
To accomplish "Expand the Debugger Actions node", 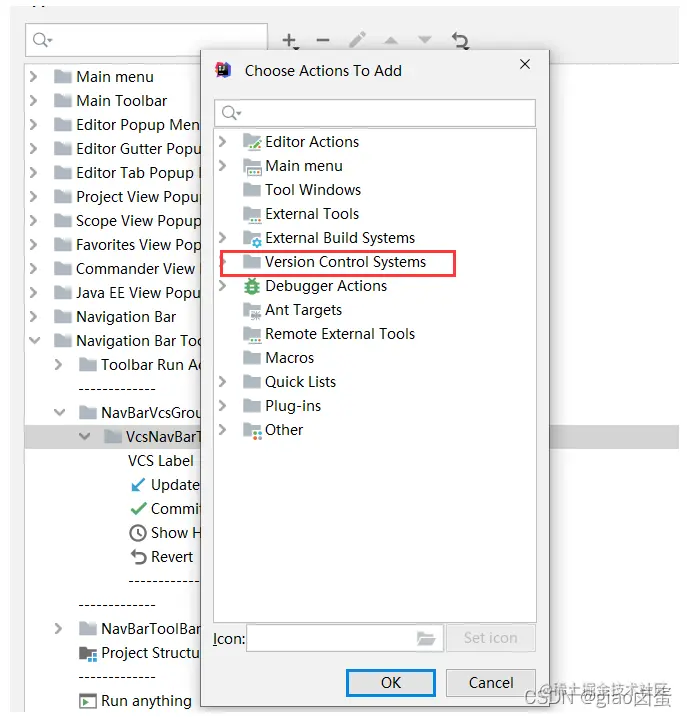I will point(223,285).
